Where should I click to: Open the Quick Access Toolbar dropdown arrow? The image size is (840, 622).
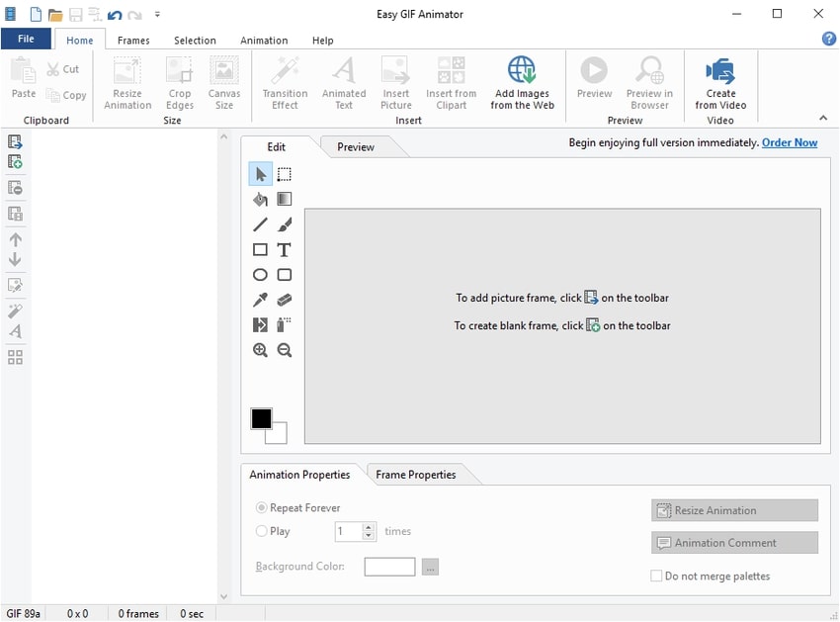click(x=158, y=15)
